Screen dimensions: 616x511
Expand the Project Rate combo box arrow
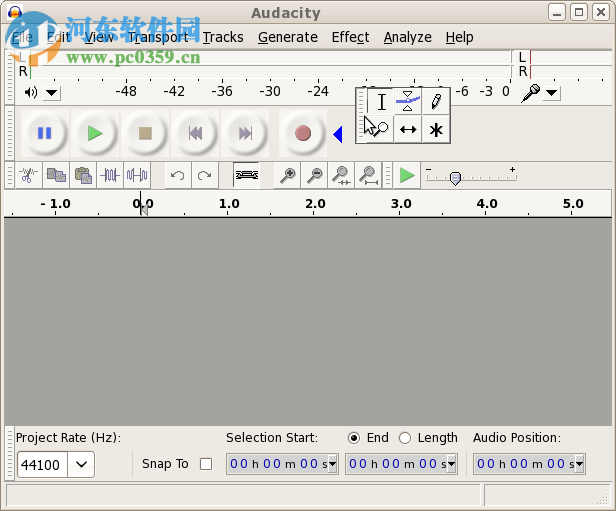(81, 465)
